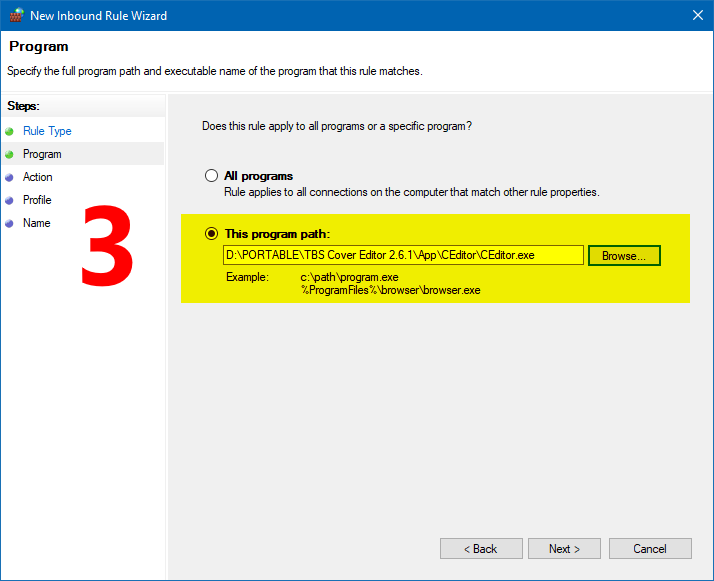Select the Profile step in Steps list
Screen dimensions: 714x581
click(37, 200)
